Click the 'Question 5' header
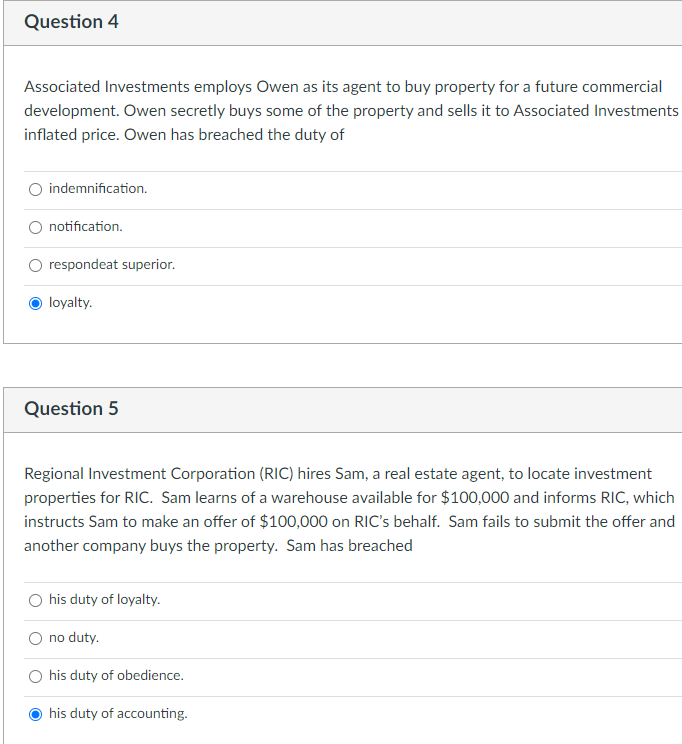 pos(71,409)
